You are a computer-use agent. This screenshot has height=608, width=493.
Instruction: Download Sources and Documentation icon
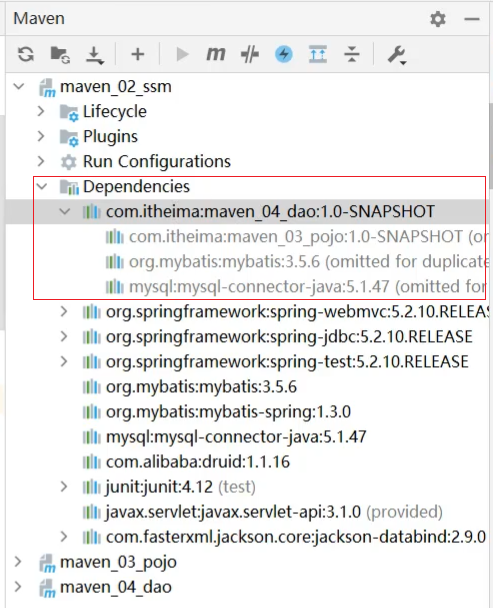point(94,55)
